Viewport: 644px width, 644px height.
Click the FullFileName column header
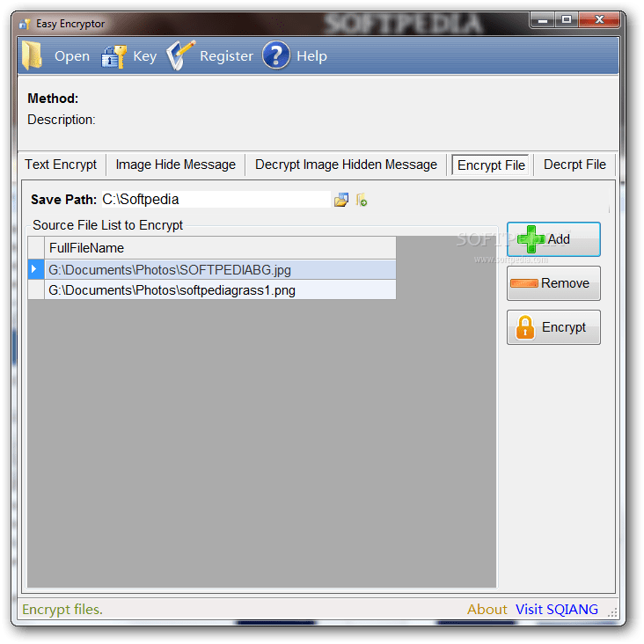220,248
